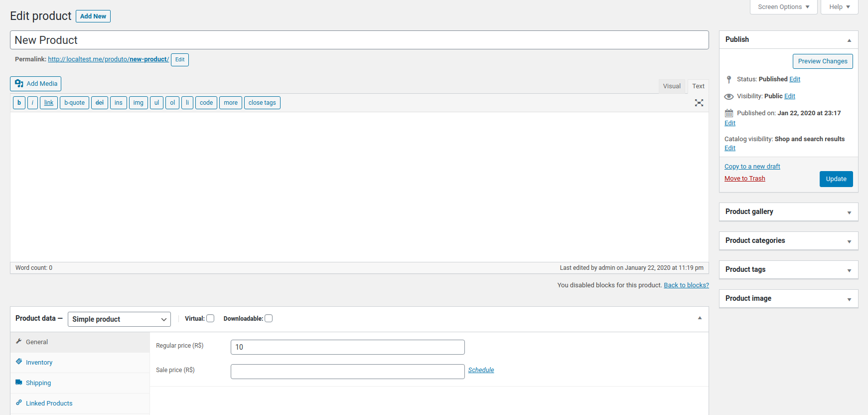868x415 pixels.
Task: Click Preview Changes button
Action: coord(823,61)
